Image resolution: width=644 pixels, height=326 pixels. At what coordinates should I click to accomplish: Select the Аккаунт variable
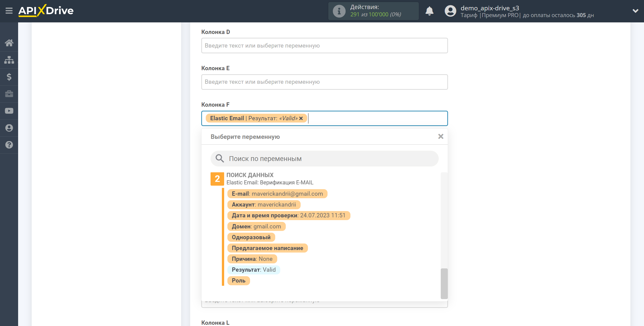(264, 205)
